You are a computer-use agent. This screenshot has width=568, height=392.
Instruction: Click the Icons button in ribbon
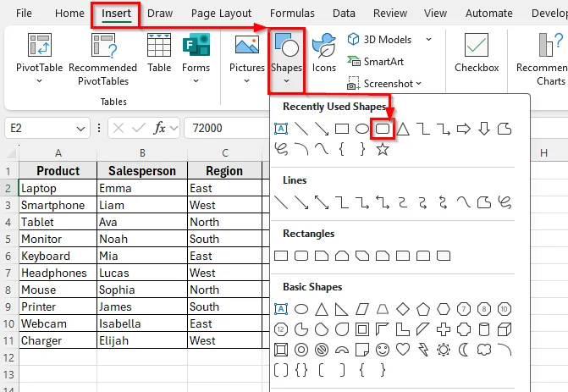(324, 52)
